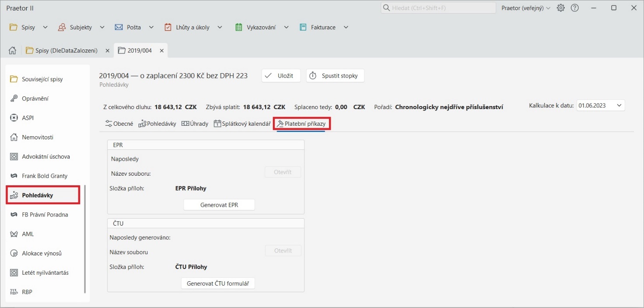Viewport: 644px width, 308px height.
Task: Open Praetor (veřejný) profile dropdown
Action: click(x=526, y=8)
